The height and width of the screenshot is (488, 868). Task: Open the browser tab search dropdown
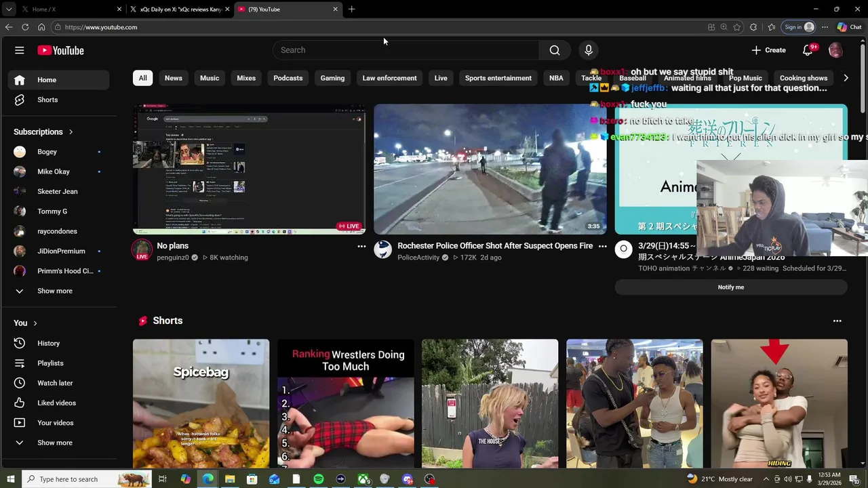pyautogui.click(x=8, y=9)
